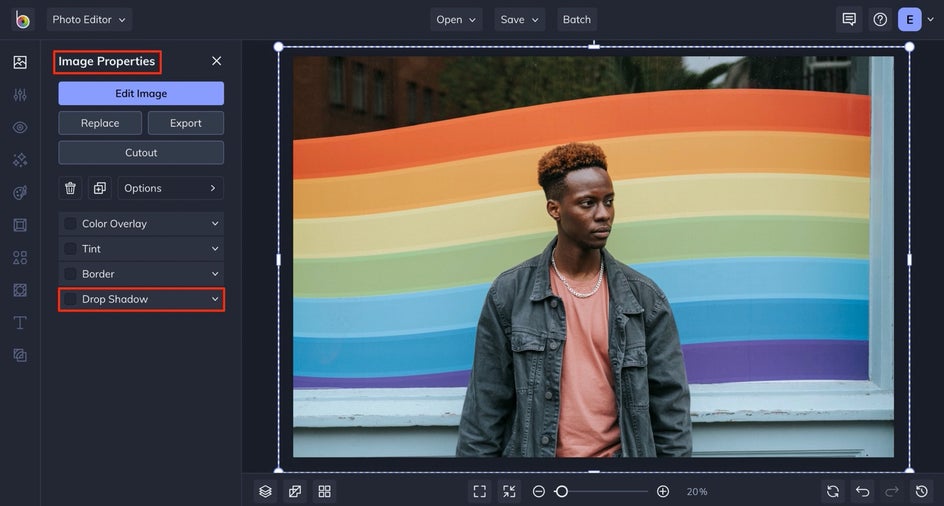Open the Photo Editor dropdown
944x506 pixels.
click(89, 19)
